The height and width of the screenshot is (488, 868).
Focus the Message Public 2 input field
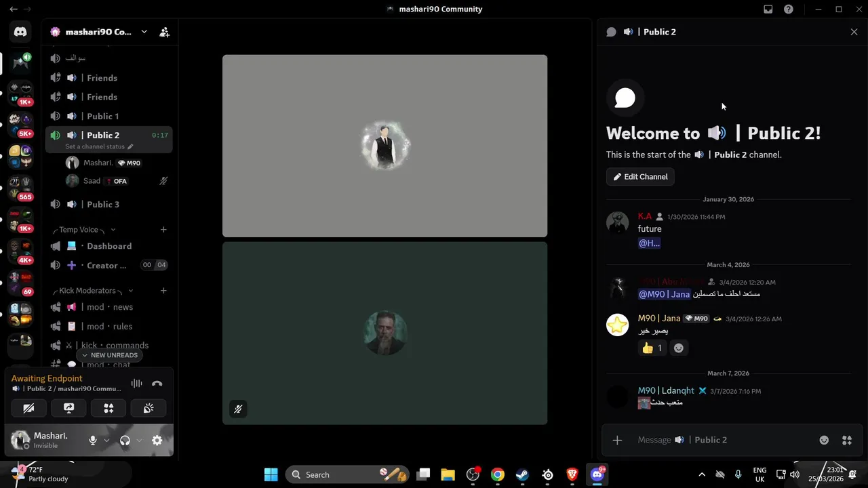722,440
